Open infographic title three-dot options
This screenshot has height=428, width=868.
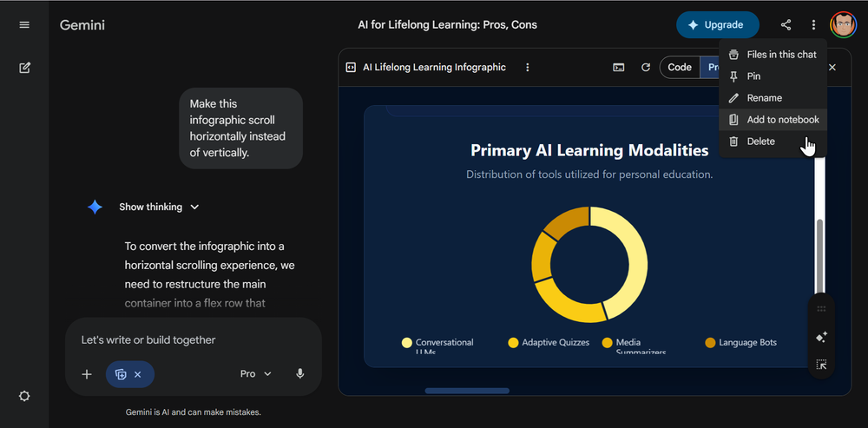click(527, 68)
